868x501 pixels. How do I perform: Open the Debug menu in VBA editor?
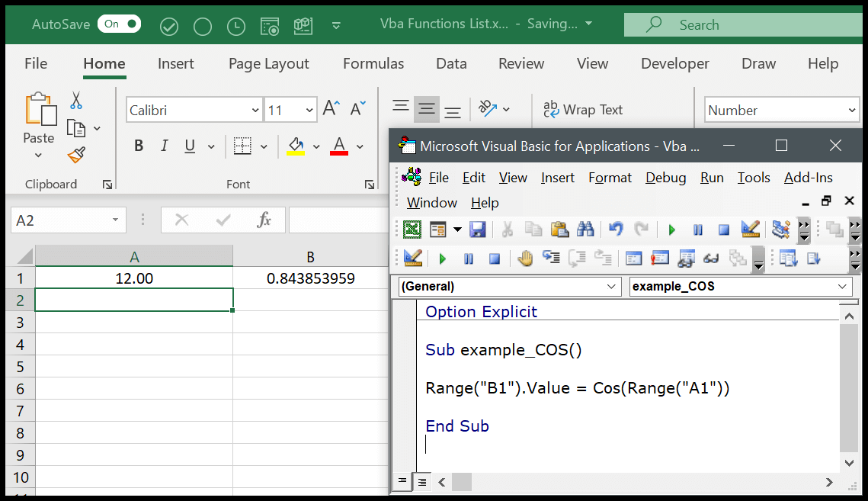tap(665, 177)
